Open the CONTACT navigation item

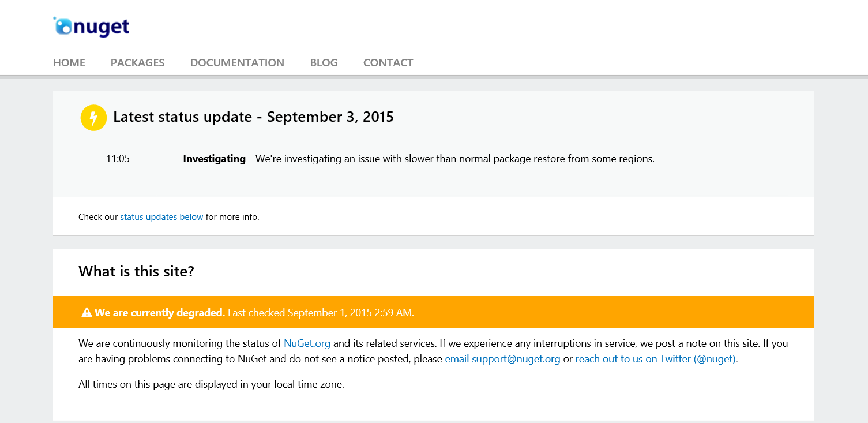388,63
